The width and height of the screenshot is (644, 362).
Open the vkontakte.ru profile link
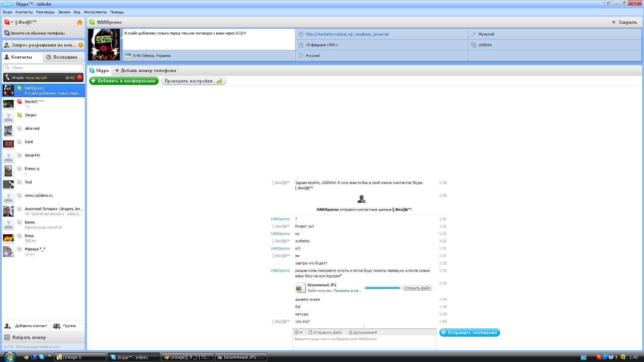pos(347,34)
